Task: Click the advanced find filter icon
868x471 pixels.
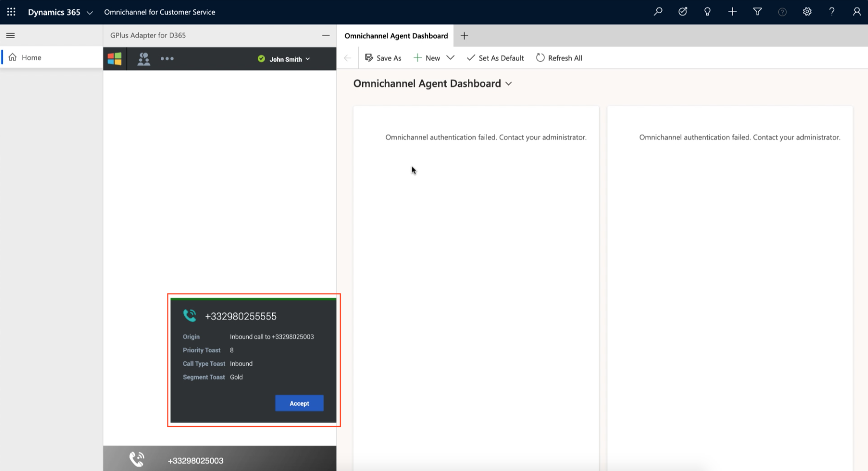Action: [x=757, y=12]
